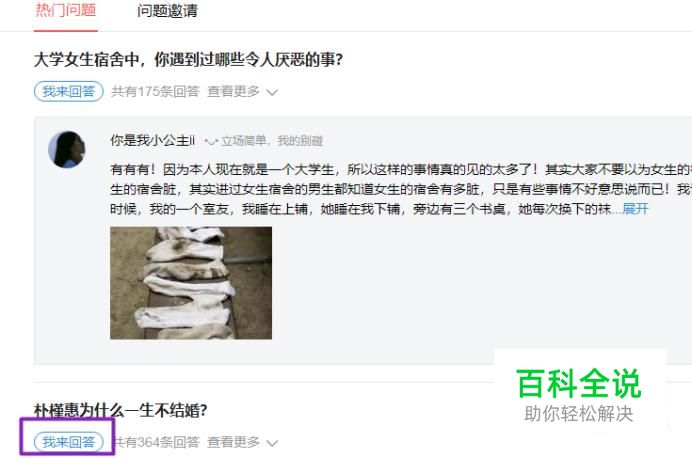Click 我来回答 under the dormitory question
The width and height of the screenshot is (692, 458).
[68, 91]
